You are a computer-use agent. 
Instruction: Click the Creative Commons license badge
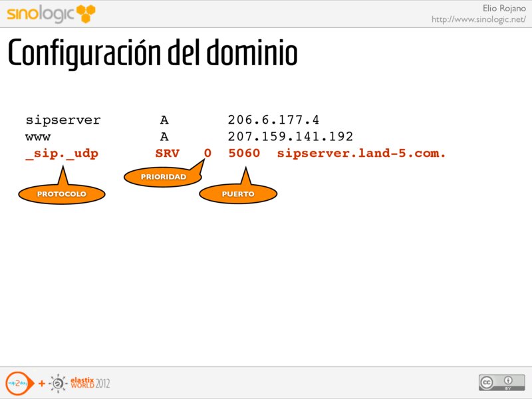pos(497,382)
